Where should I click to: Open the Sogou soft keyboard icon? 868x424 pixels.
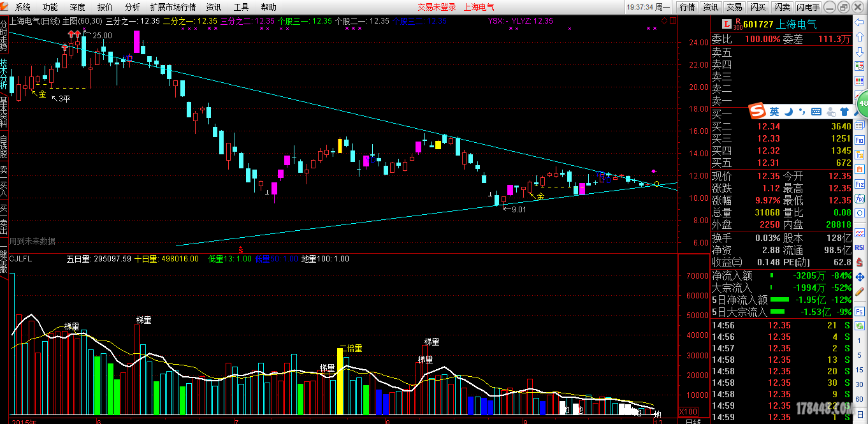click(x=816, y=111)
